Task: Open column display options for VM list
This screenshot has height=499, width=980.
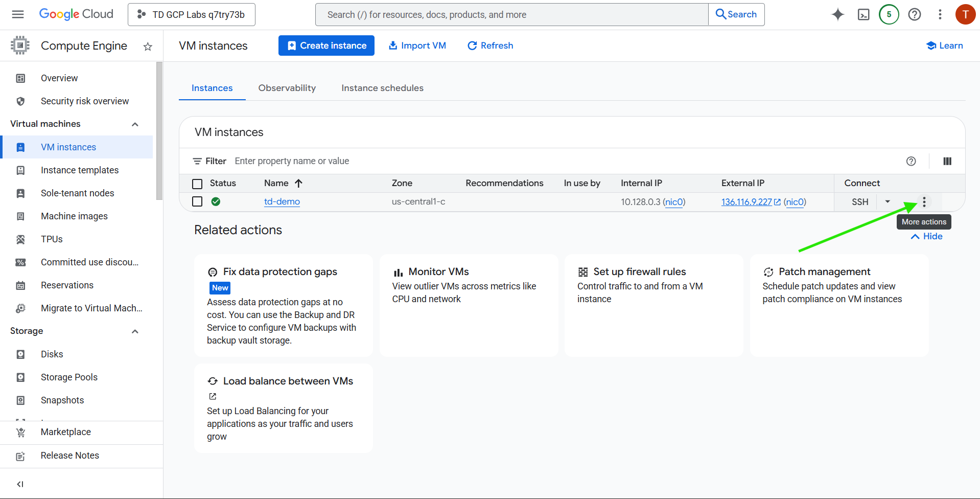Action: coord(947,161)
